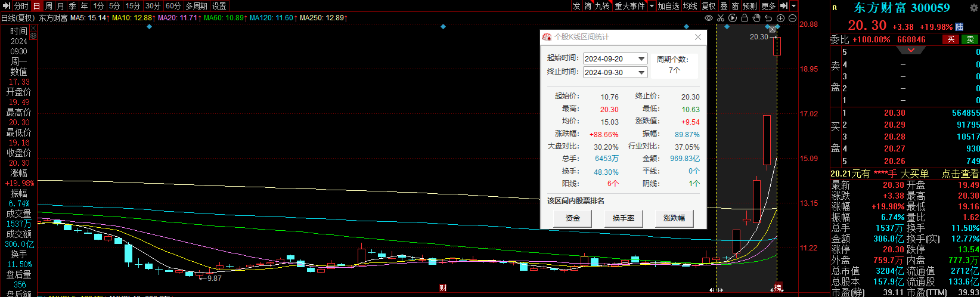Click the 日线(复权) label
980x297 pixels.
pos(17,18)
